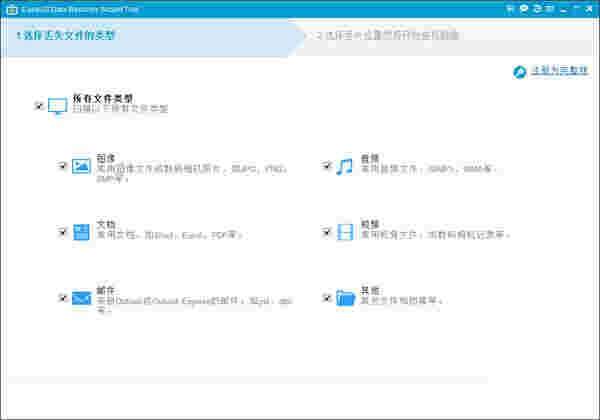Click the audio formats description text
The height and width of the screenshot is (420, 600).
pyautogui.click(x=429, y=169)
